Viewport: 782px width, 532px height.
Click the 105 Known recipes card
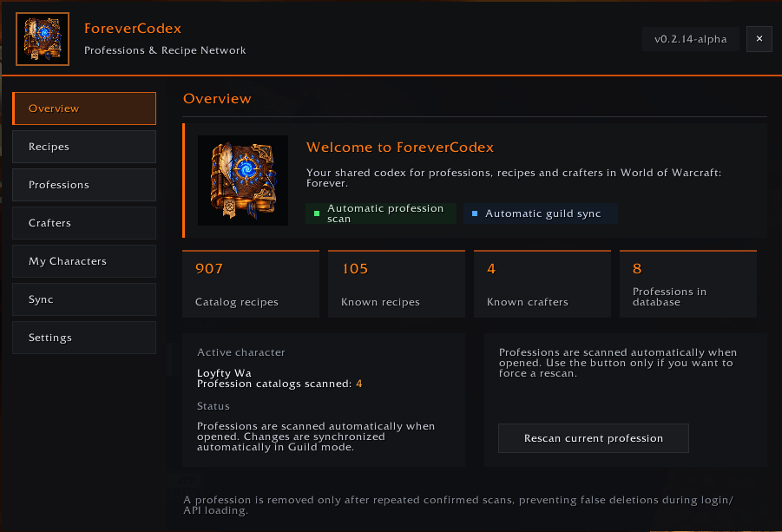coord(397,284)
